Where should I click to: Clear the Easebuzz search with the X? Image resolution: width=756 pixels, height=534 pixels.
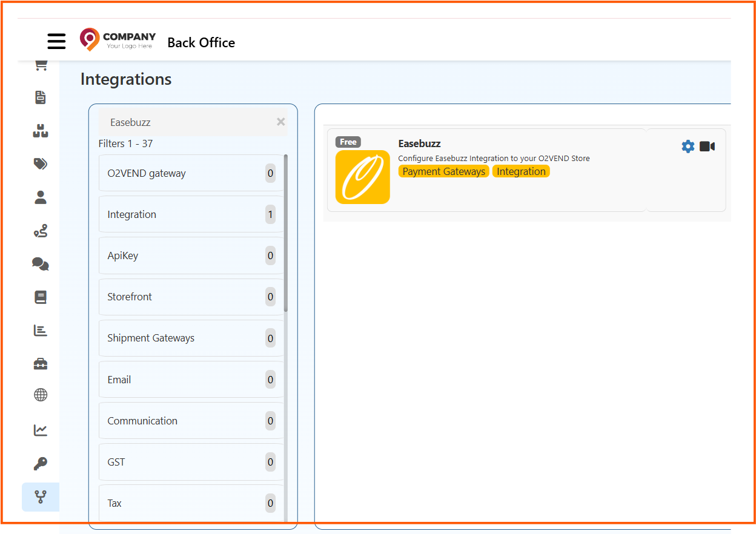(x=280, y=122)
